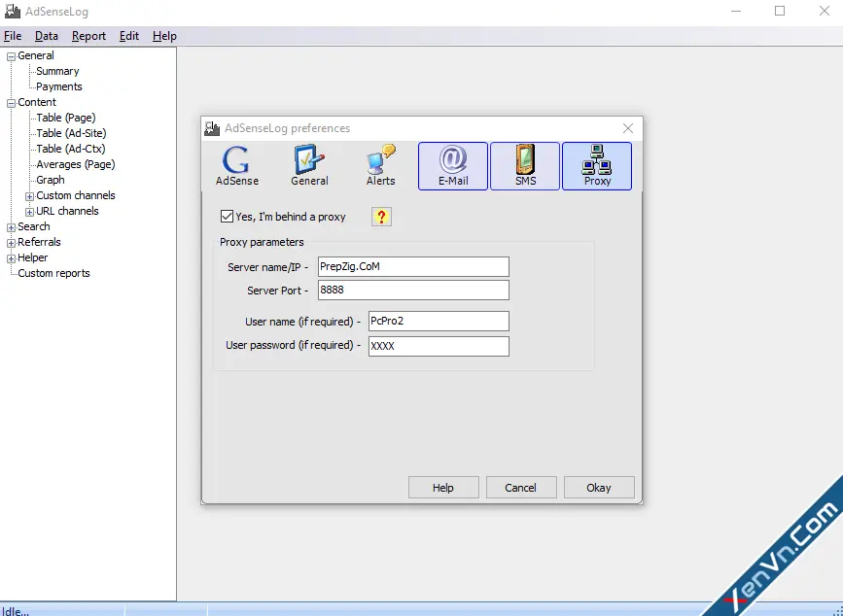
Task: Select the General tree label
Action: tap(35, 55)
